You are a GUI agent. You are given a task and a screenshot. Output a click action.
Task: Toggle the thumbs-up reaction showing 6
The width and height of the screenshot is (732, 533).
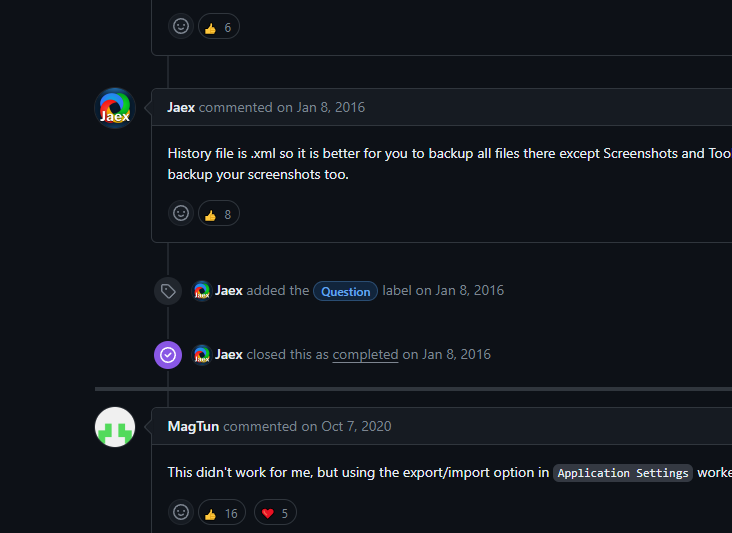(x=218, y=27)
